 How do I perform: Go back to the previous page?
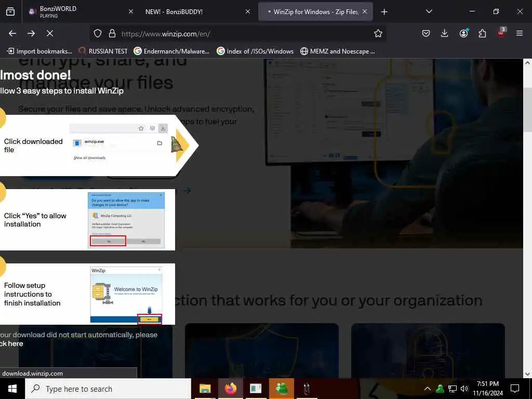coord(12,33)
